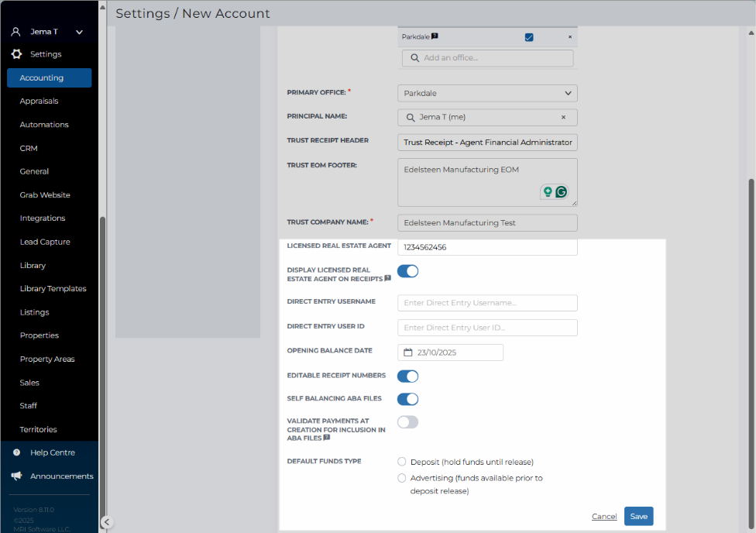756x533 pixels.
Task: Click the Direct Entry Username field
Action: 487,303
